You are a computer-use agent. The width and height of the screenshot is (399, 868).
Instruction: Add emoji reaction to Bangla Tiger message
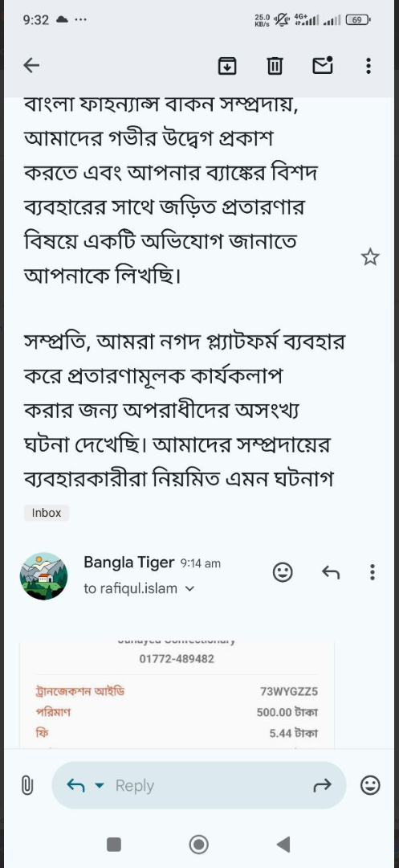pos(283,572)
